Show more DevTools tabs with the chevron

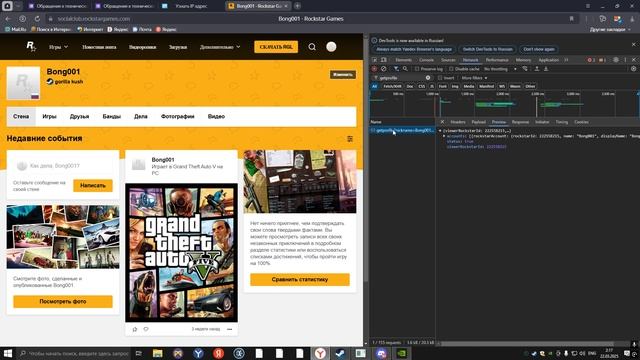point(566,60)
